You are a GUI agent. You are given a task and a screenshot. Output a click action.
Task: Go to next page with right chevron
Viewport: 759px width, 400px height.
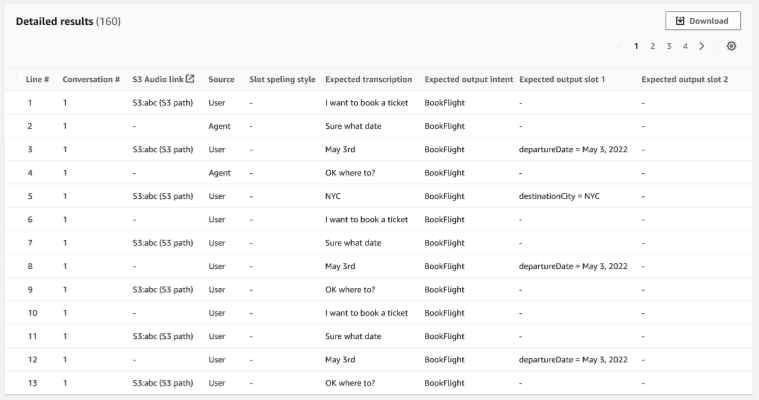pos(702,46)
